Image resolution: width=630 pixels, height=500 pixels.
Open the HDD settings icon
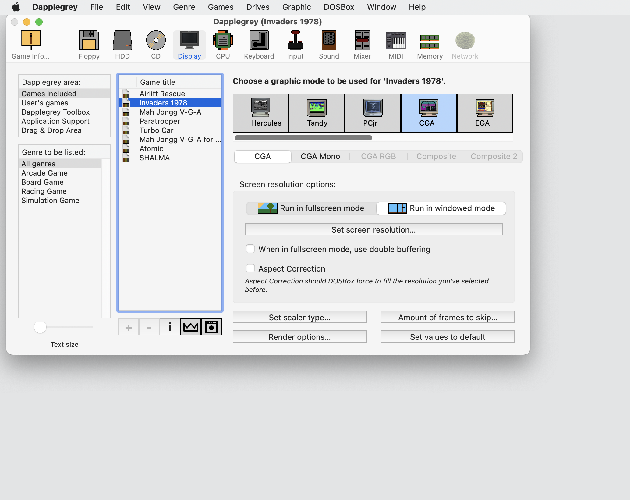click(122, 44)
